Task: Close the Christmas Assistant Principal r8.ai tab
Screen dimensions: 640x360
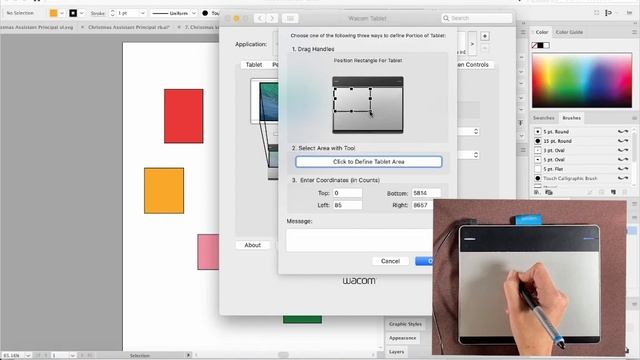Action: click(x=82, y=27)
